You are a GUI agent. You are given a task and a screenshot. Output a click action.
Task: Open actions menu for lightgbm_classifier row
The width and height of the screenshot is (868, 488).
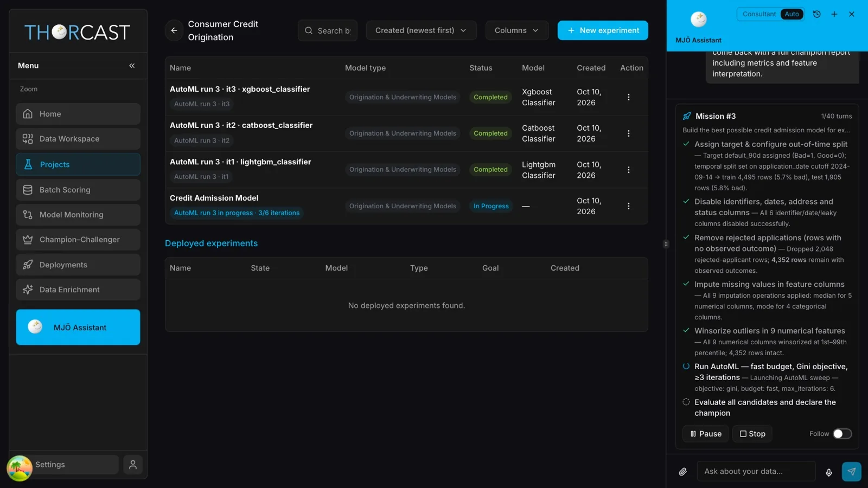pos(629,170)
